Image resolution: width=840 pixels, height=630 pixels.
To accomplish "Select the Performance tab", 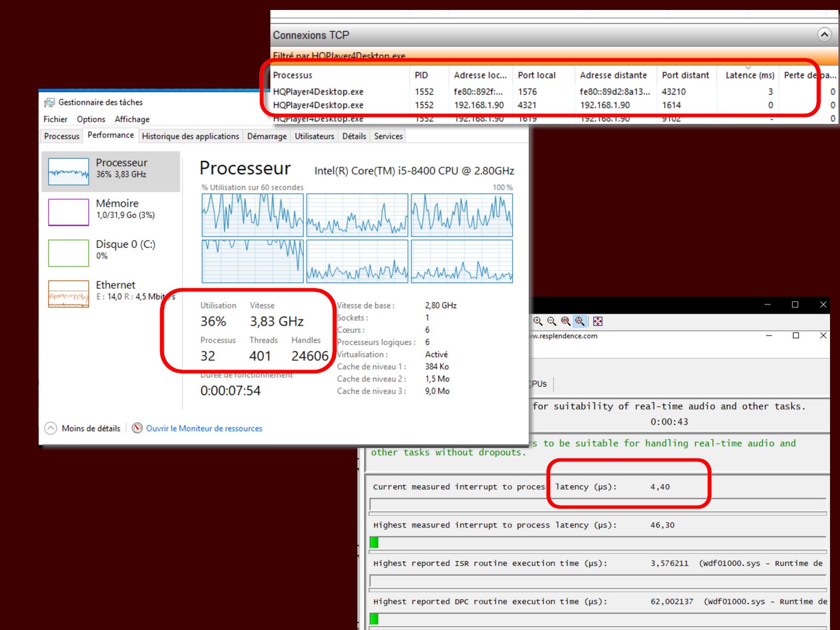I will (x=110, y=135).
